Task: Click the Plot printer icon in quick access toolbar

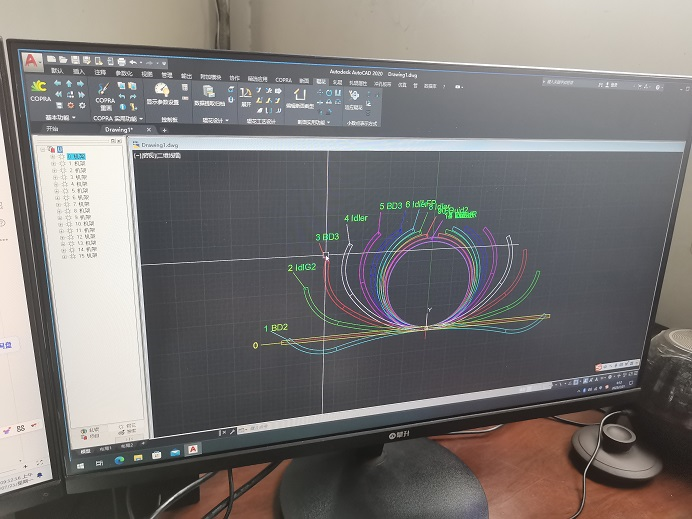Action: 122,62
